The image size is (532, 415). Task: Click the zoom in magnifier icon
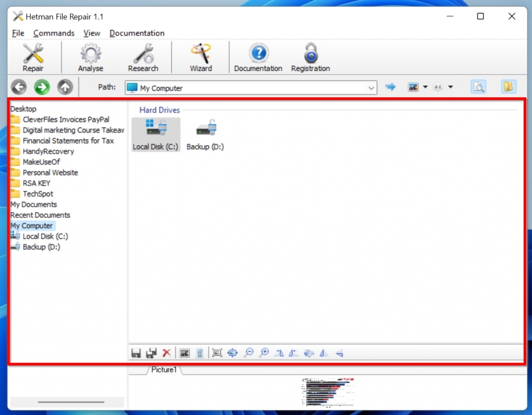pos(264,353)
